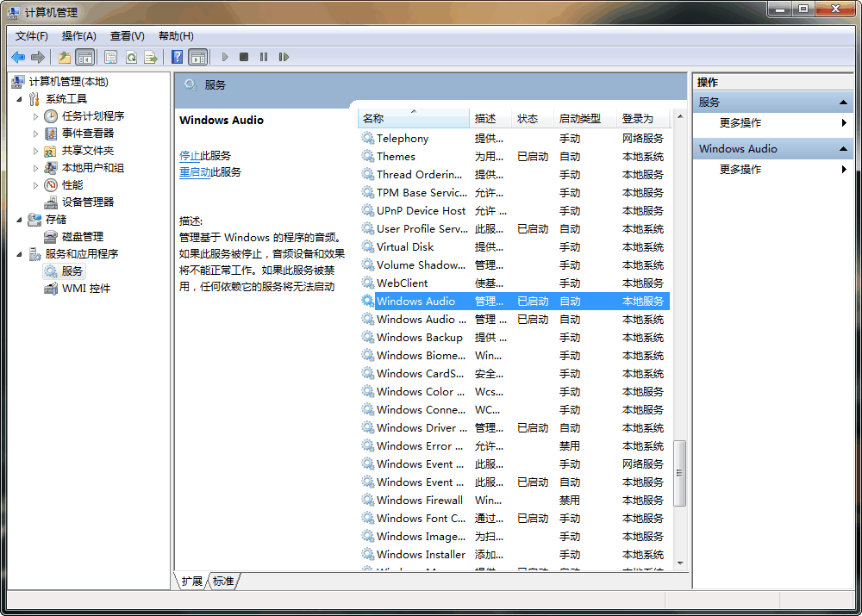Select 任务计划程序 in the tree

pyautogui.click(x=93, y=116)
